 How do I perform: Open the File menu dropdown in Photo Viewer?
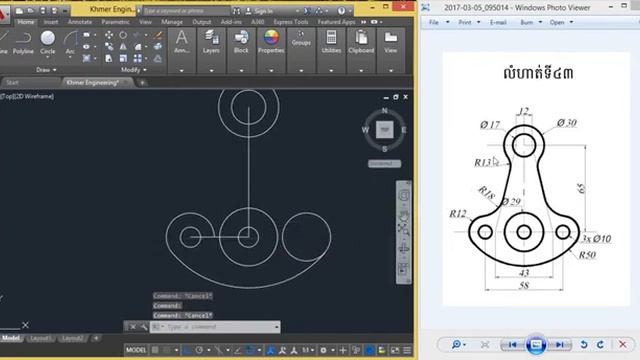[439, 22]
